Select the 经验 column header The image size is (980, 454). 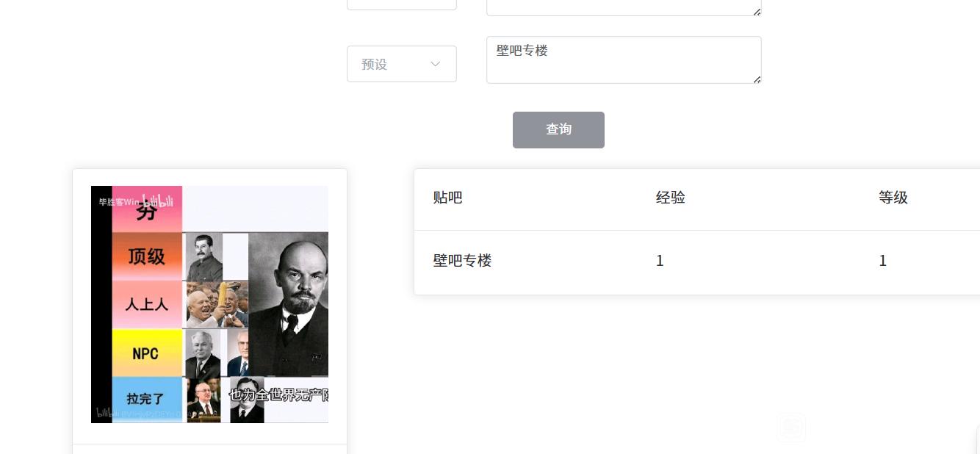point(670,198)
